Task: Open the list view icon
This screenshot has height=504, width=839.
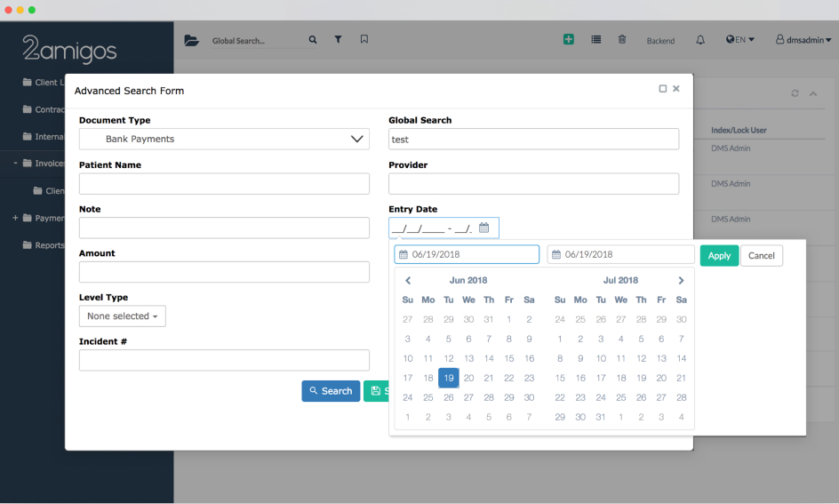Action: 595,40
